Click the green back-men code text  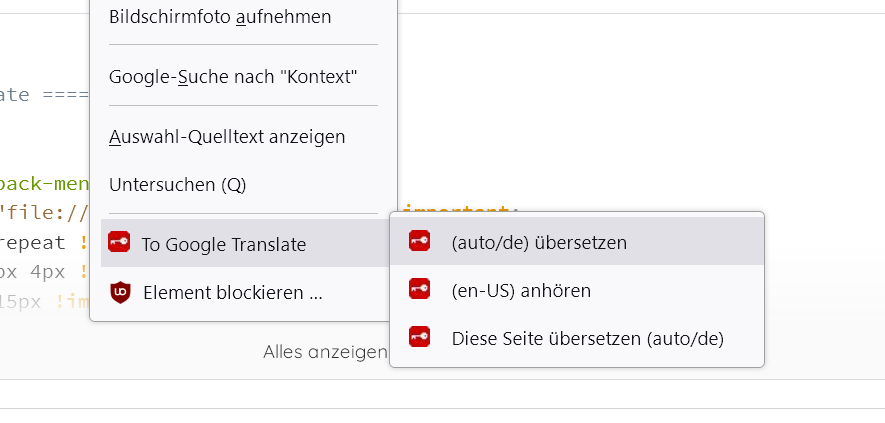44,183
